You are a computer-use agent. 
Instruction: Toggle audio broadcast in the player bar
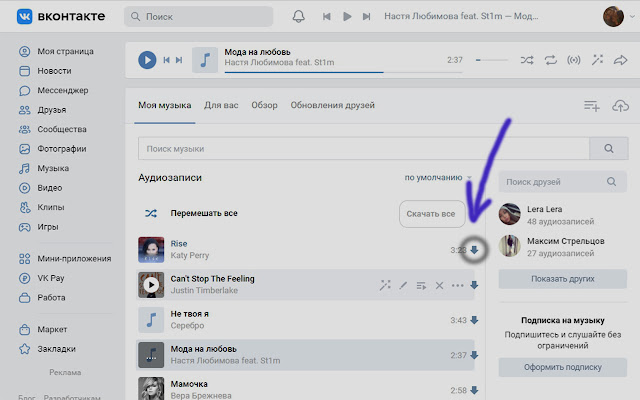(574, 60)
